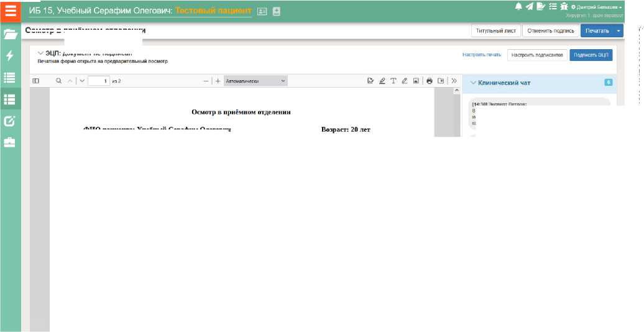644x332 pixels.
Task: Zoom in the PDF document
Action: pyautogui.click(x=218, y=81)
